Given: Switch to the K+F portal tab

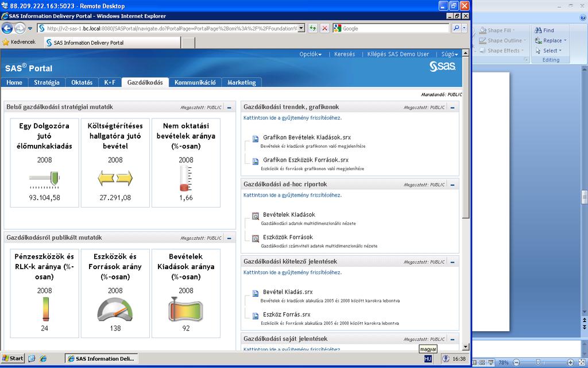Looking at the screenshot, I should coord(110,83).
